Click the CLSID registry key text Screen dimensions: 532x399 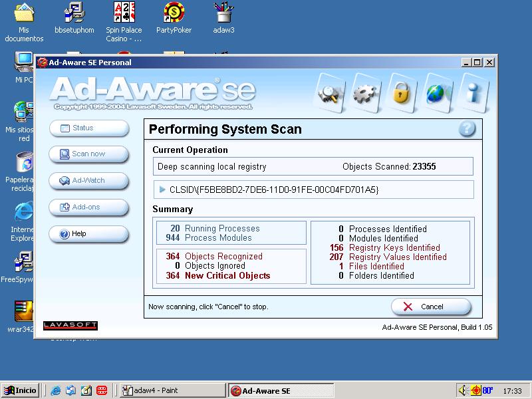click(x=274, y=190)
